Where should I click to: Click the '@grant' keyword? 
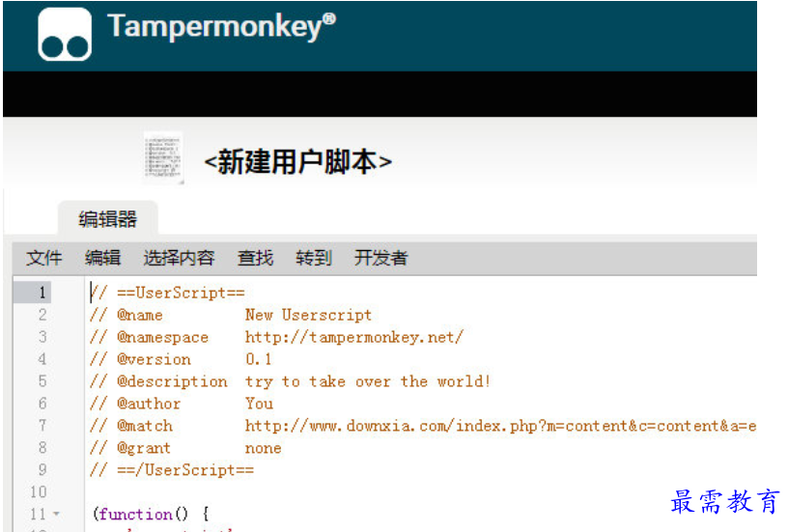pos(144,448)
